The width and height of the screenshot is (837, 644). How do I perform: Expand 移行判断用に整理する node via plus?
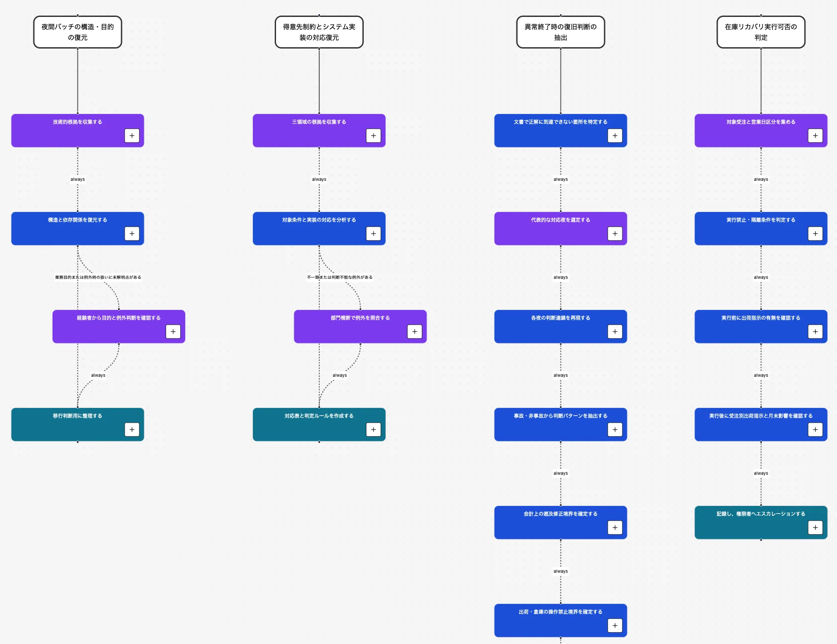132,429
